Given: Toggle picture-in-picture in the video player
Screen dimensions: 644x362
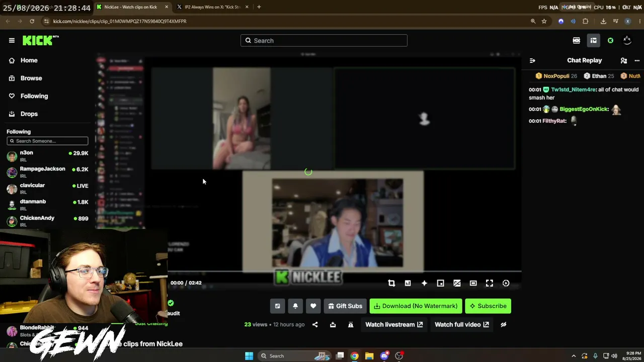Looking at the screenshot, I should [x=440, y=283].
